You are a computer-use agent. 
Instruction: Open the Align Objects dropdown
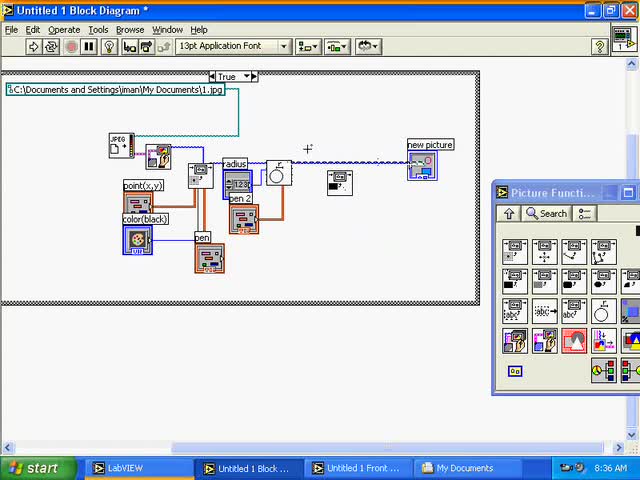(308, 47)
